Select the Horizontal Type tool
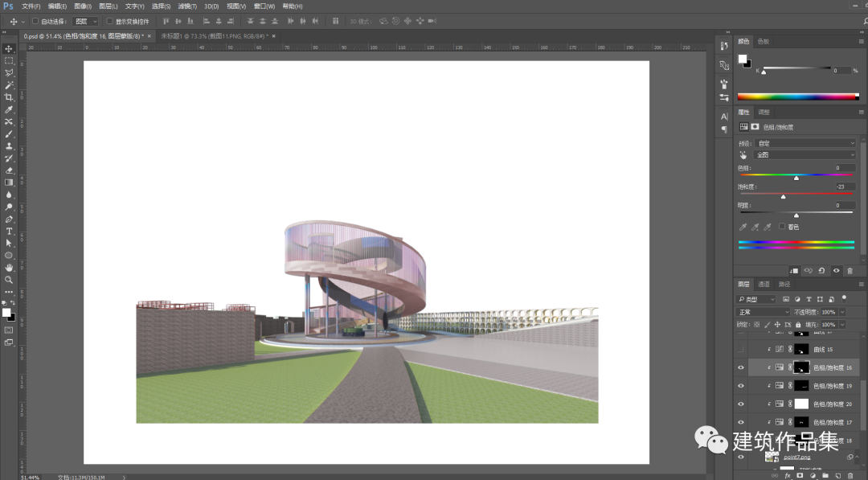Screen dimensions: 868x480 (x=9, y=232)
